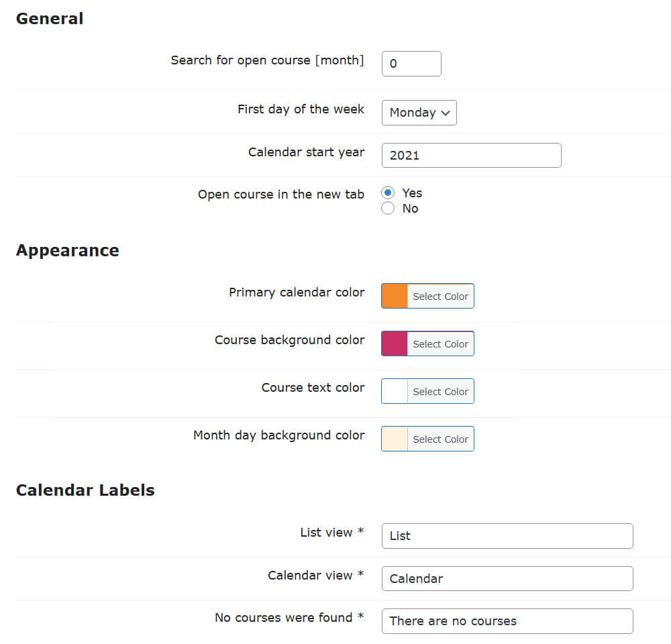Focus the Calendar view label input
This screenshot has height=644, width=671.
click(x=507, y=578)
